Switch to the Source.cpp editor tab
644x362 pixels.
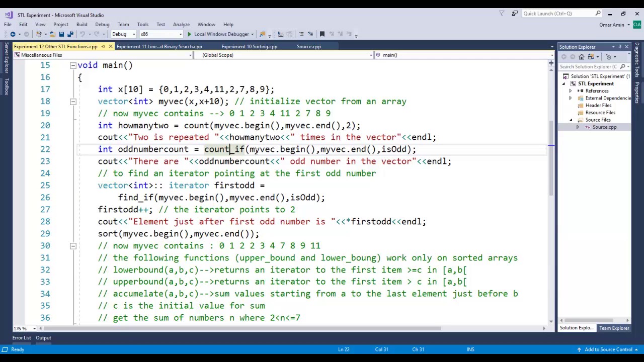pos(308,47)
